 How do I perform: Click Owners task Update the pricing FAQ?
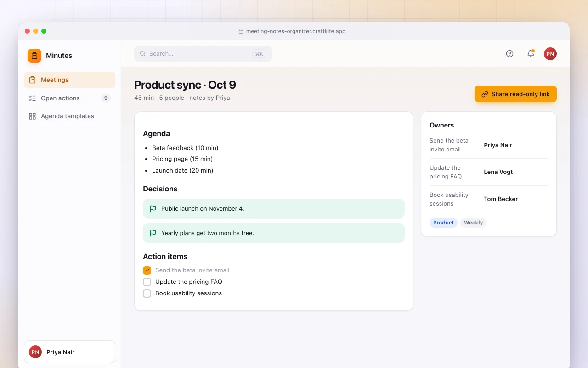click(446, 172)
